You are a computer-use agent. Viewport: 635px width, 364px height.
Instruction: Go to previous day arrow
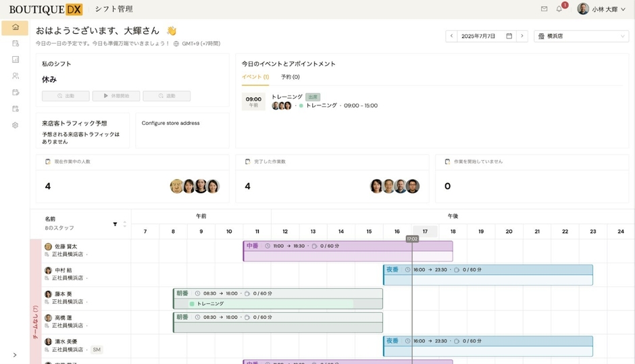pos(451,36)
